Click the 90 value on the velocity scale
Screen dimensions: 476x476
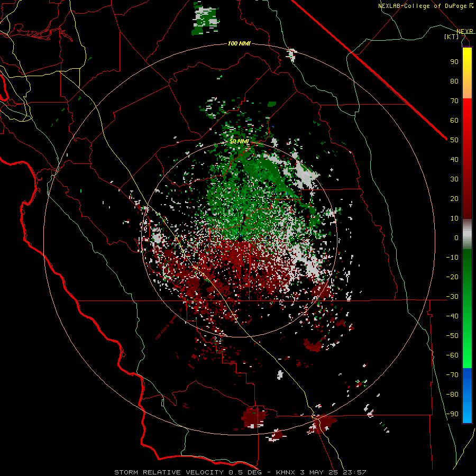coord(454,62)
